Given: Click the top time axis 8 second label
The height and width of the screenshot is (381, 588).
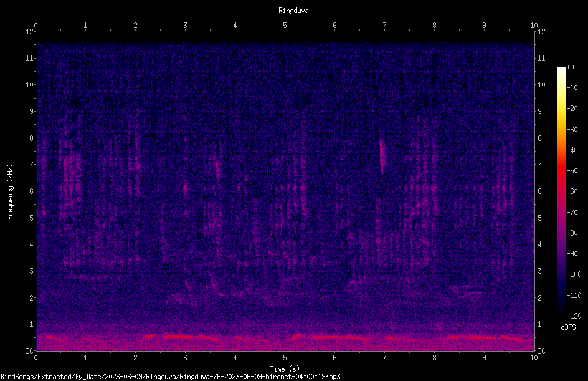Looking at the screenshot, I should click(x=434, y=26).
